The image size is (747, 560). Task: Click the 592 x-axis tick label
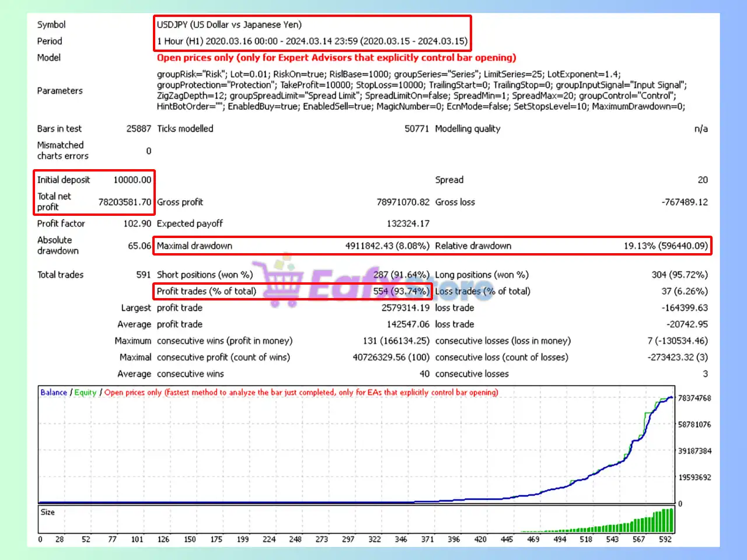point(665,539)
